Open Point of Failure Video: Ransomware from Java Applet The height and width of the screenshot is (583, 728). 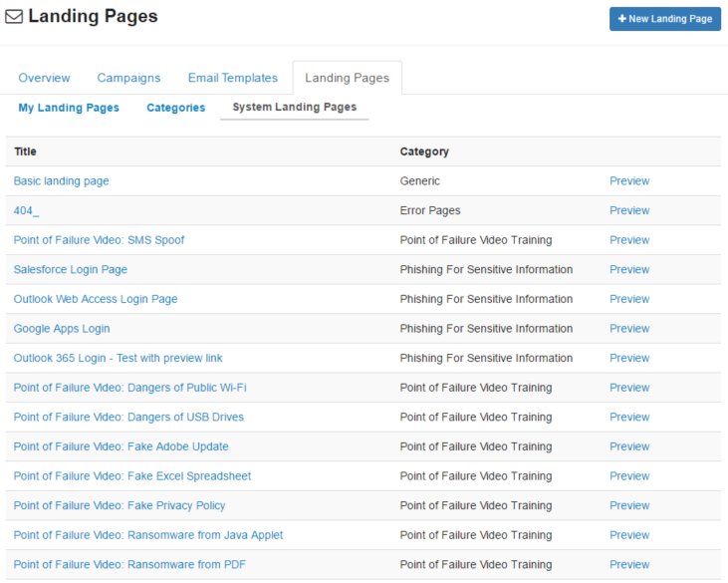pyautogui.click(x=148, y=535)
